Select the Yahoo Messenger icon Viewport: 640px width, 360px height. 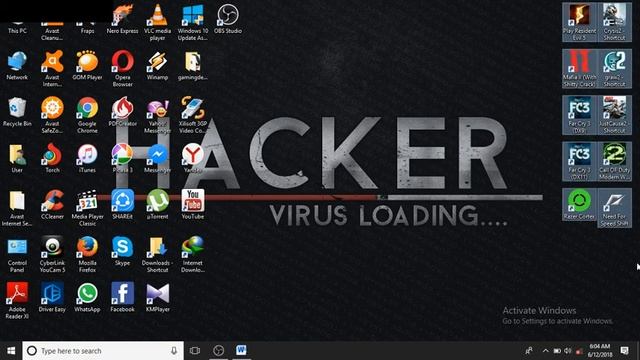tap(157, 116)
